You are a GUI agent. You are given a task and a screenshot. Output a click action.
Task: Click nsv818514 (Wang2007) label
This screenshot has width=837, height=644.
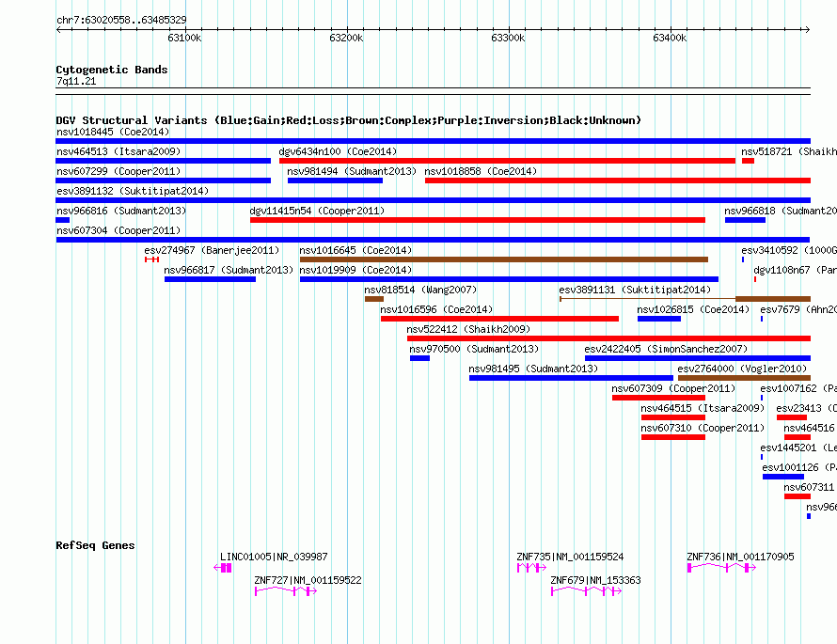pyautogui.click(x=420, y=290)
